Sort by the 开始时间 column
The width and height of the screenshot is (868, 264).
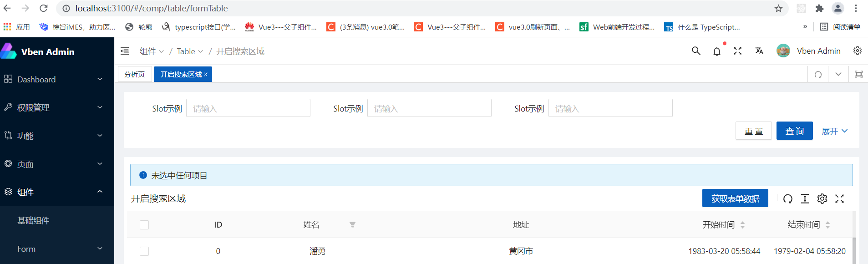tap(723, 225)
